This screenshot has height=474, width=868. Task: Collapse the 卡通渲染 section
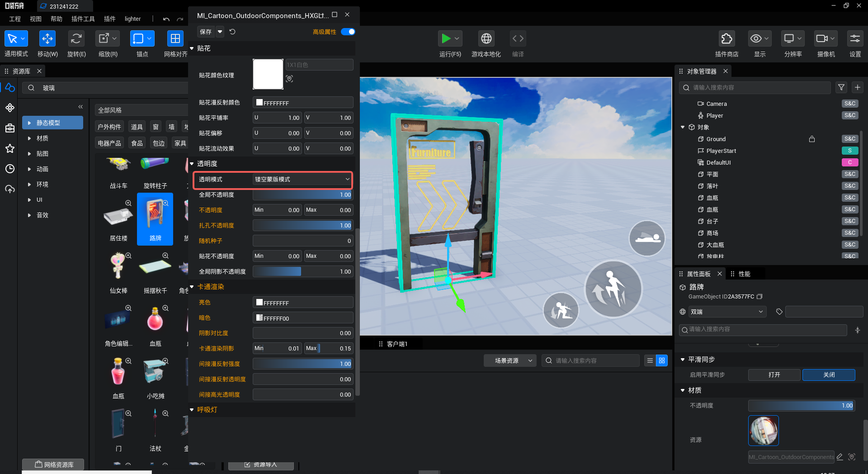click(192, 287)
